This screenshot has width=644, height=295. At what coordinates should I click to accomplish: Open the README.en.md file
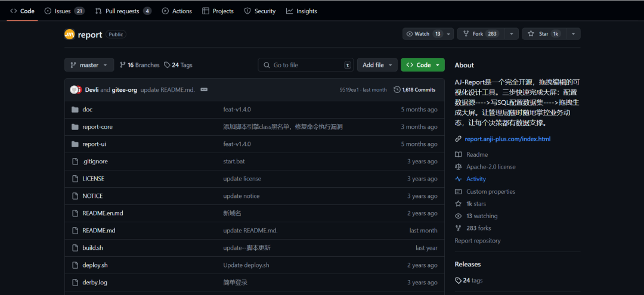pos(103,213)
